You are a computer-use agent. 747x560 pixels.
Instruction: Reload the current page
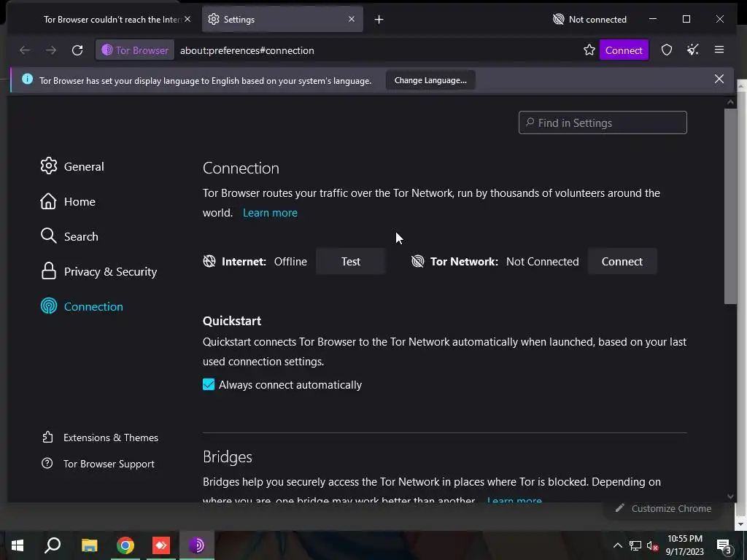click(x=77, y=50)
